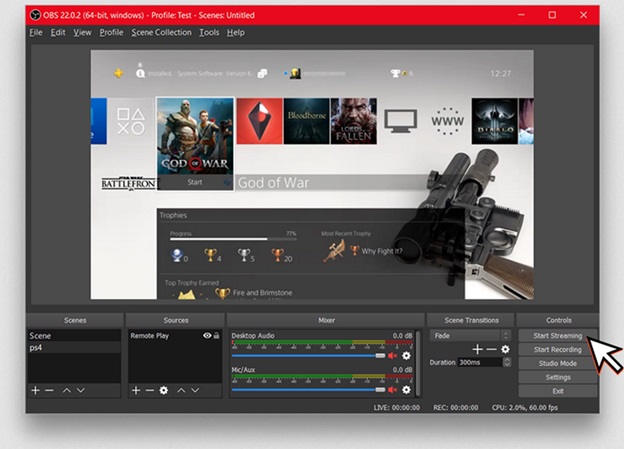624x449 pixels.
Task: Click the OBS logo in the title bar
Action: tap(36, 15)
